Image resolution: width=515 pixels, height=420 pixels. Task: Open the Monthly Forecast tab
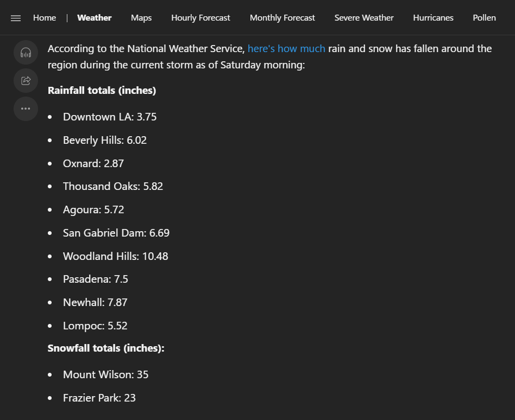pyautogui.click(x=282, y=18)
